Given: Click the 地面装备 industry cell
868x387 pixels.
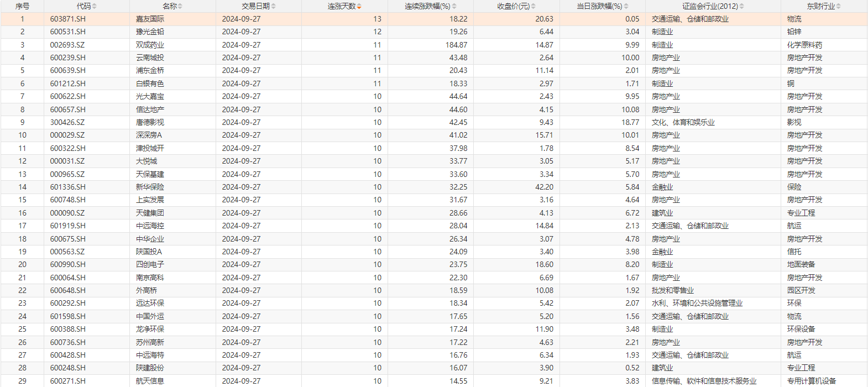Looking at the screenshot, I should pos(801,264).
